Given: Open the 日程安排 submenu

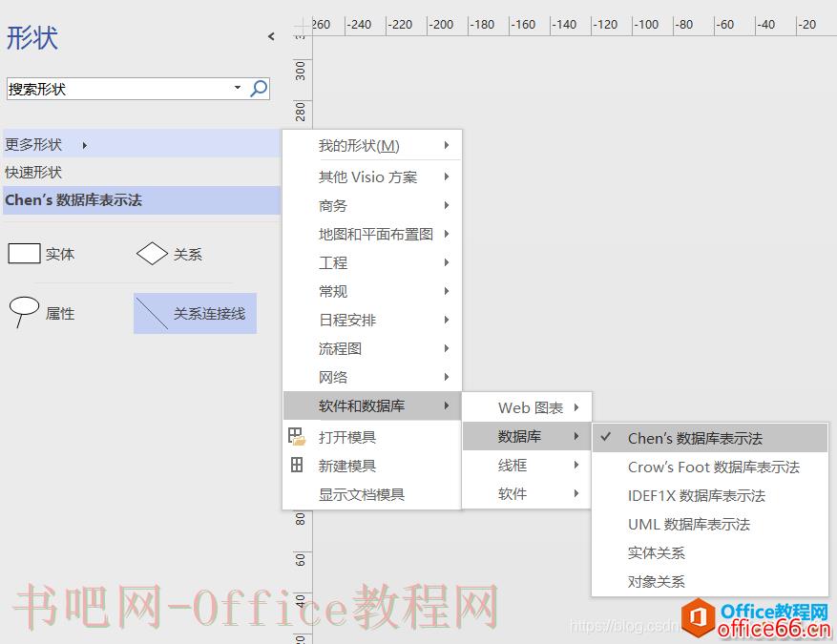Looking at the screenshot, I should point(371,321).
